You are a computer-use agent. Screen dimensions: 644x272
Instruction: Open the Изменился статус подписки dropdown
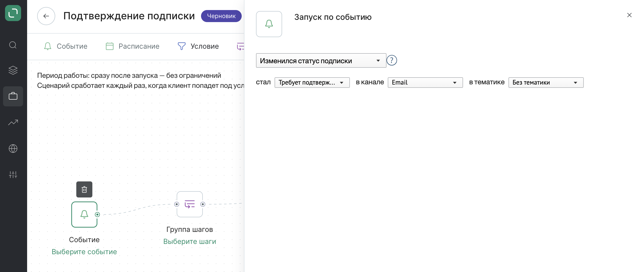click(321, 61)
